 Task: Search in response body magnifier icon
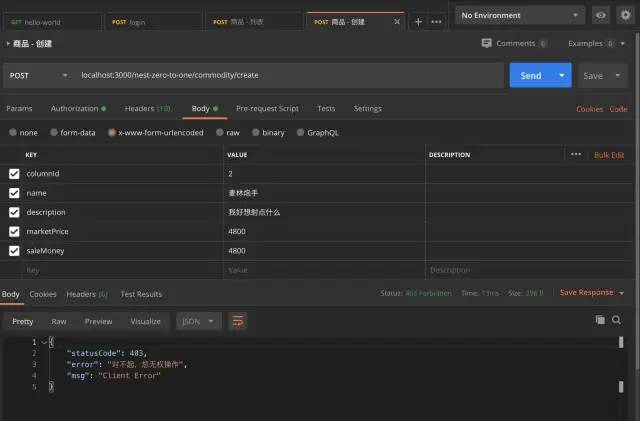click(x=616, y=320)
